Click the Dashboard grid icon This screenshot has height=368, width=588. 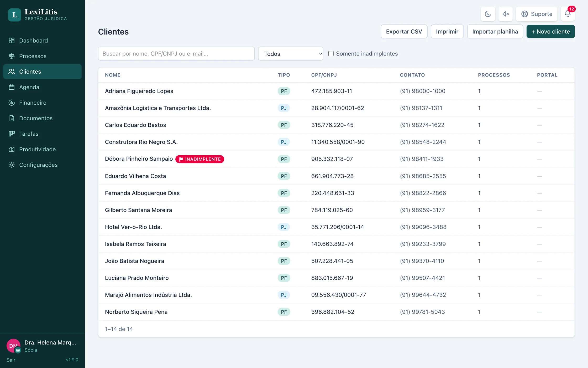click(12, 40)
